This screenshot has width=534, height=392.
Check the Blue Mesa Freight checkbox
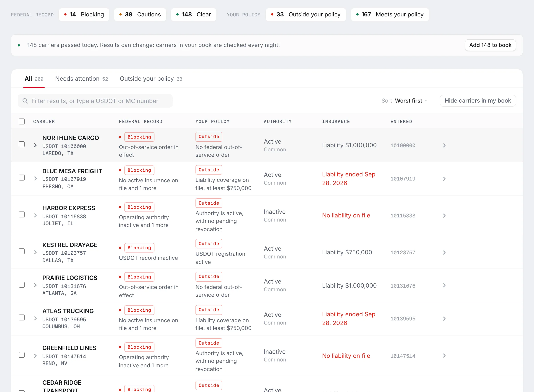pos(22,178)
